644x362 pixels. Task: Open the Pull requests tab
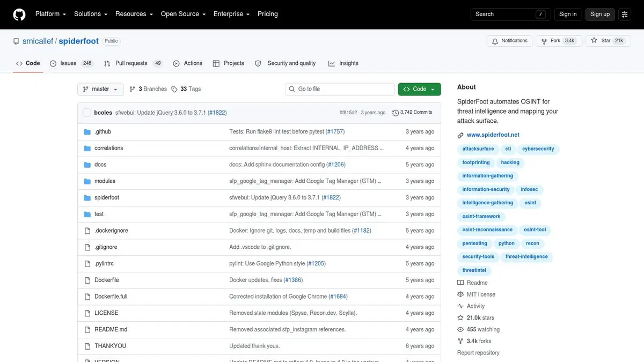pyautogui.click(x=133, y=63)
